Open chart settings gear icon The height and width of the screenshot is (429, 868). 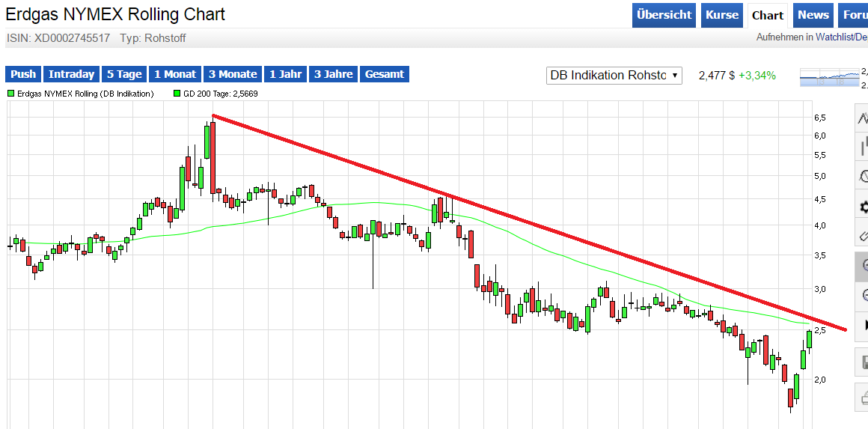[862, 207]
